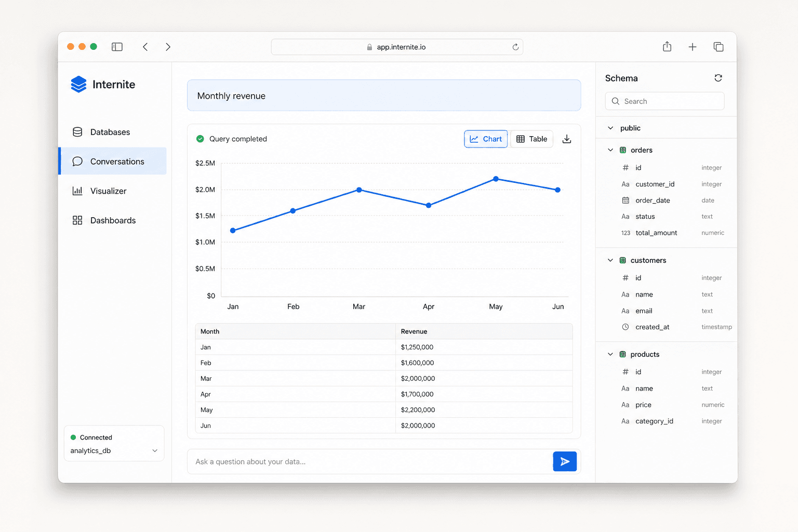Screen dimensions: 798x532
Task: Click the order_date calendar icon
Action: [x=626, y=201]
